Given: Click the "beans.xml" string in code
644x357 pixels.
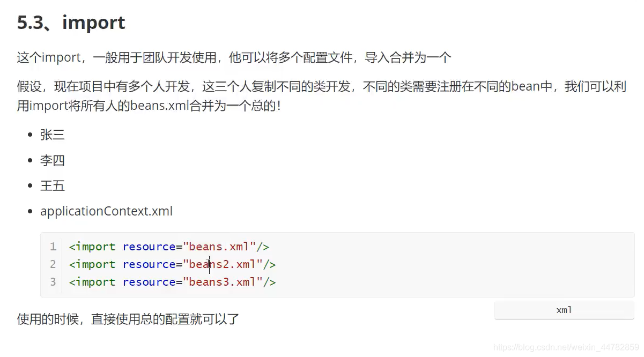Looking at the screenshot, I should (219, 247).
